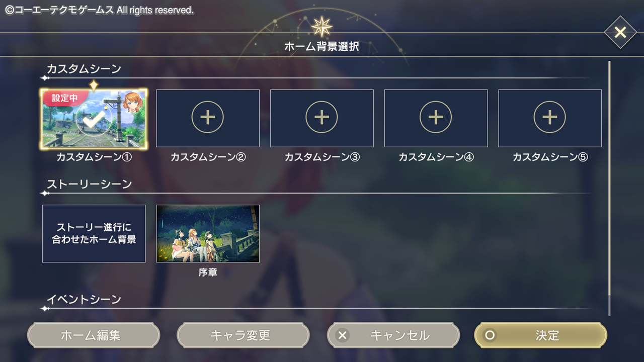Select ストーリー進行に合わせたホーム背景 option
Screen dimensions: 644x362
click(94, 234)
